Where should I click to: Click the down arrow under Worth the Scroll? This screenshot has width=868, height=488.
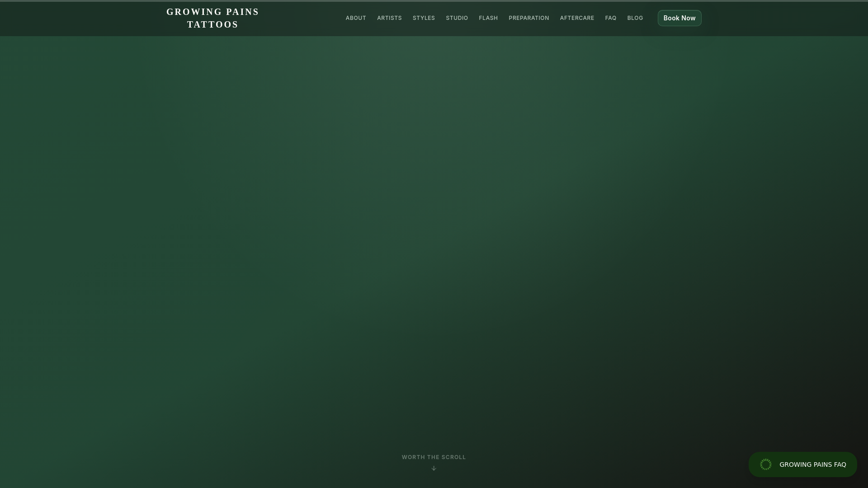tap(434, 468)
